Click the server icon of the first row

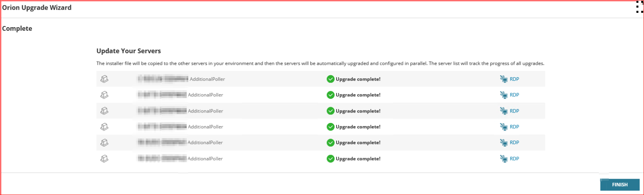104,79
